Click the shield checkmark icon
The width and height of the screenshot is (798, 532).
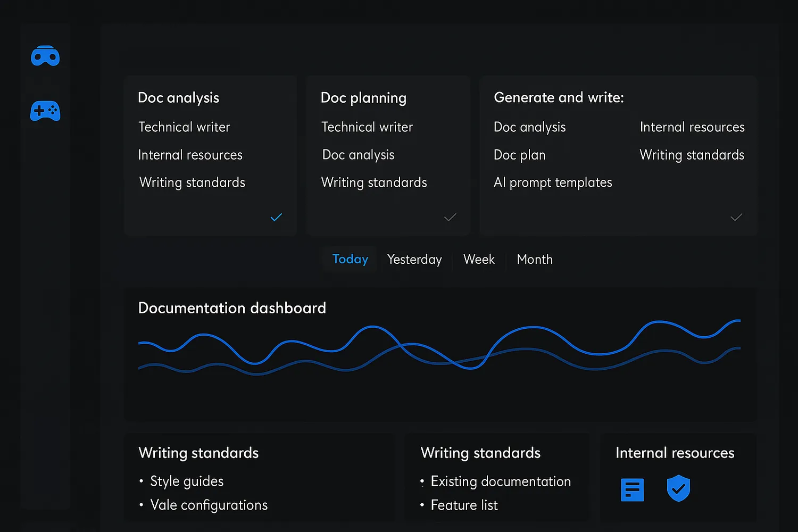click(678, 488)
